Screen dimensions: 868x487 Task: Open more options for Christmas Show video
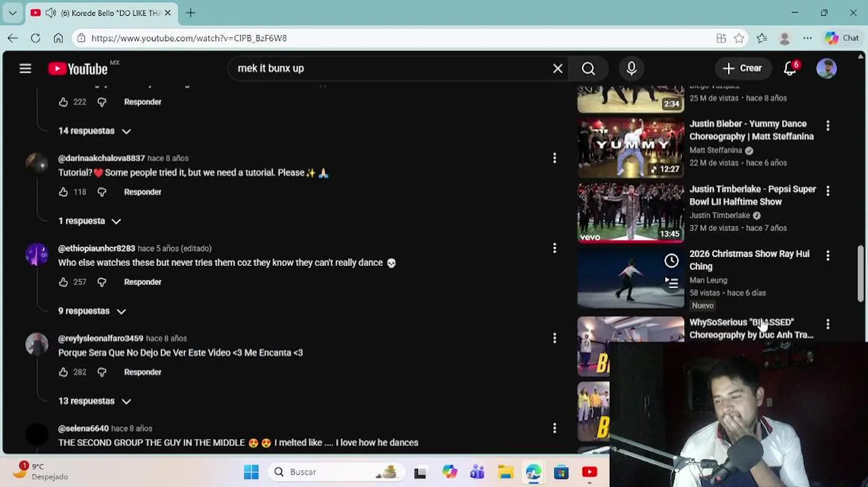[x=828, y=256]
